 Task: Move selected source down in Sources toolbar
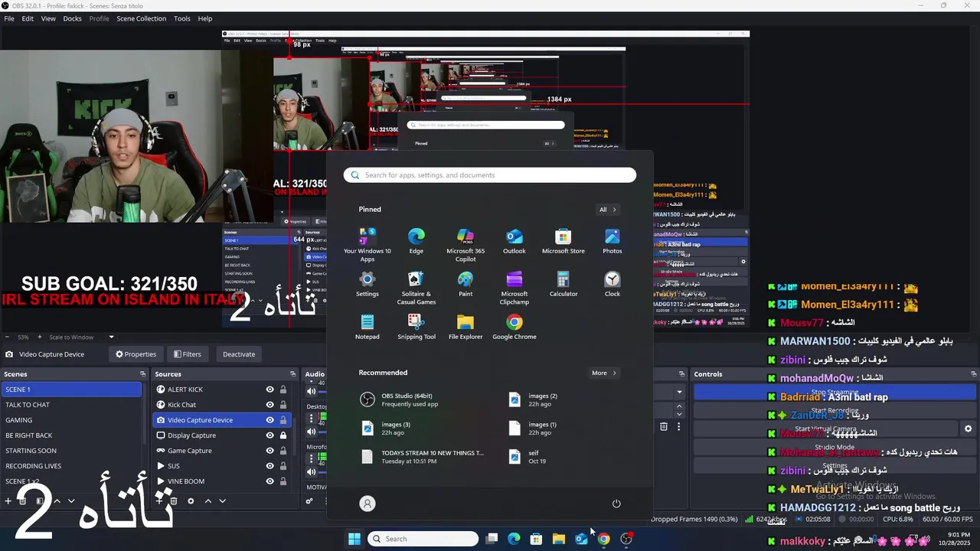(x=222, y=501)
